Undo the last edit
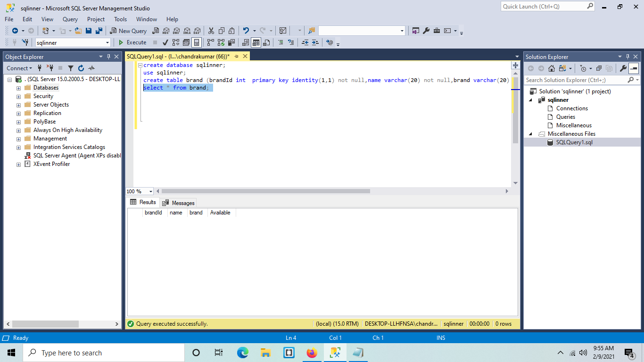The height and width of the screenshot is (362, 644). tap(246, 31)
